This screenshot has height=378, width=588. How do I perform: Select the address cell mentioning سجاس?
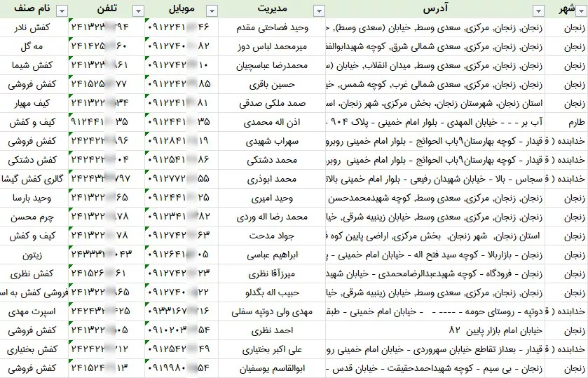[435, 179]
